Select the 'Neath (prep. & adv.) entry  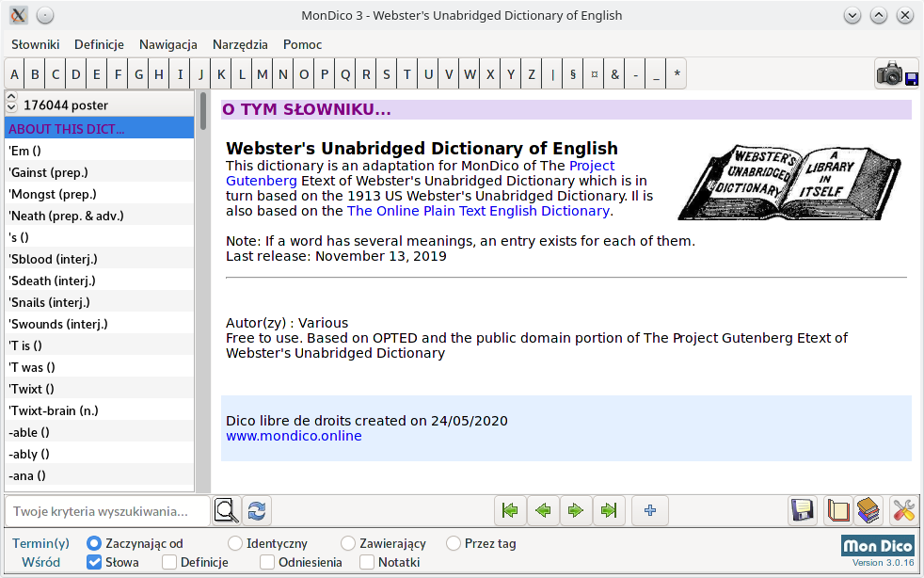(x=99, y=216)
